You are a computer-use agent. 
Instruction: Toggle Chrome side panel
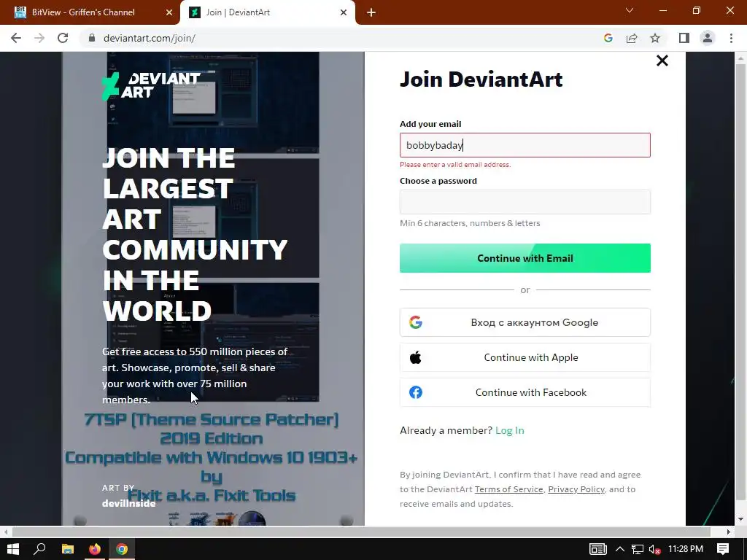click(x=684, y=38)
